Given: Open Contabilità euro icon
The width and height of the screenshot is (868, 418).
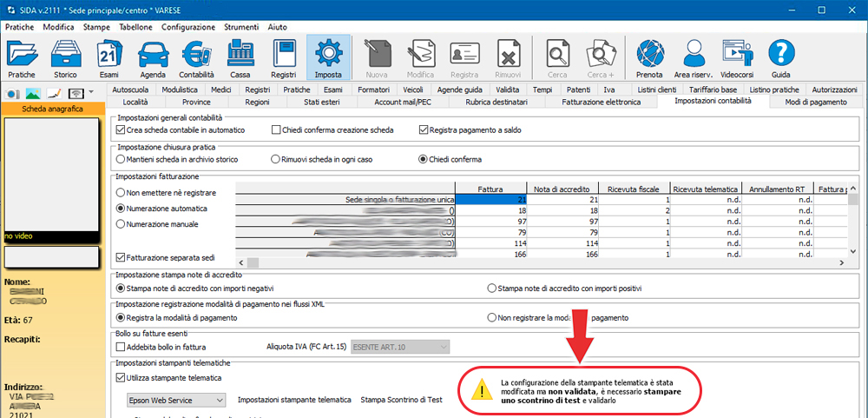Looking at the screenshot, I should [196, 57].
